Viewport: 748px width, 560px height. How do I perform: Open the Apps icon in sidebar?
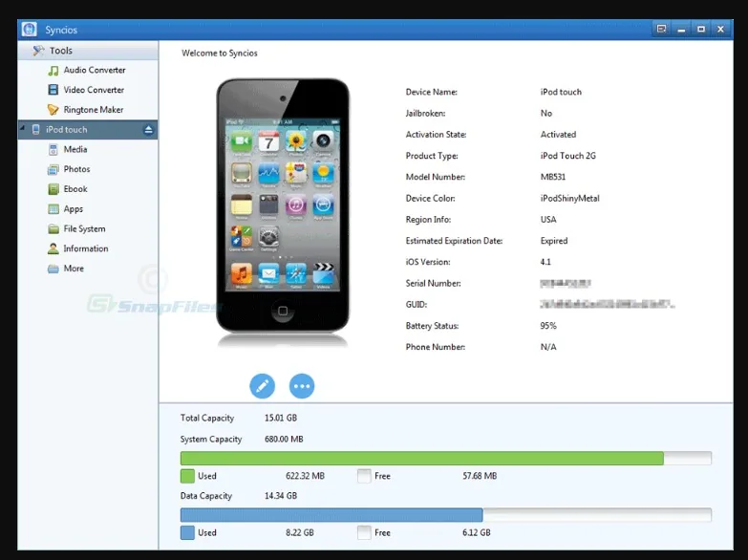[x=53, y=209]
